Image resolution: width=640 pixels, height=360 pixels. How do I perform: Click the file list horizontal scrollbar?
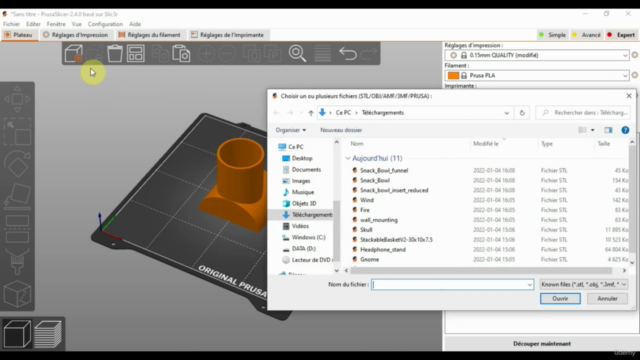click(481, 271)
